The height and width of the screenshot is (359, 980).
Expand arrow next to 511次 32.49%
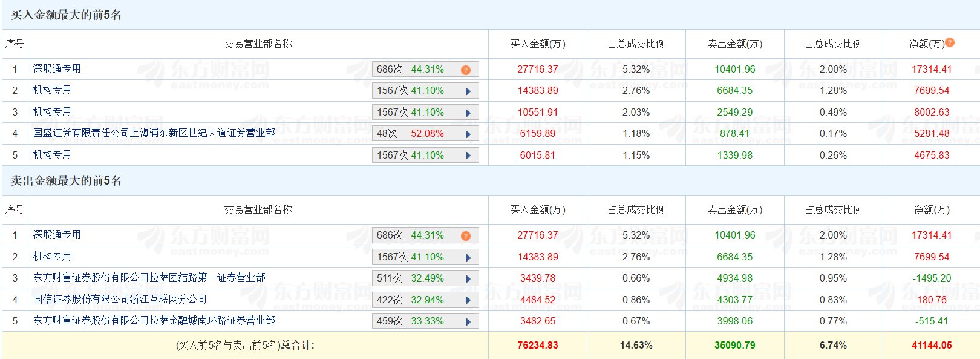pyautogui.click(x=468, y=279)
